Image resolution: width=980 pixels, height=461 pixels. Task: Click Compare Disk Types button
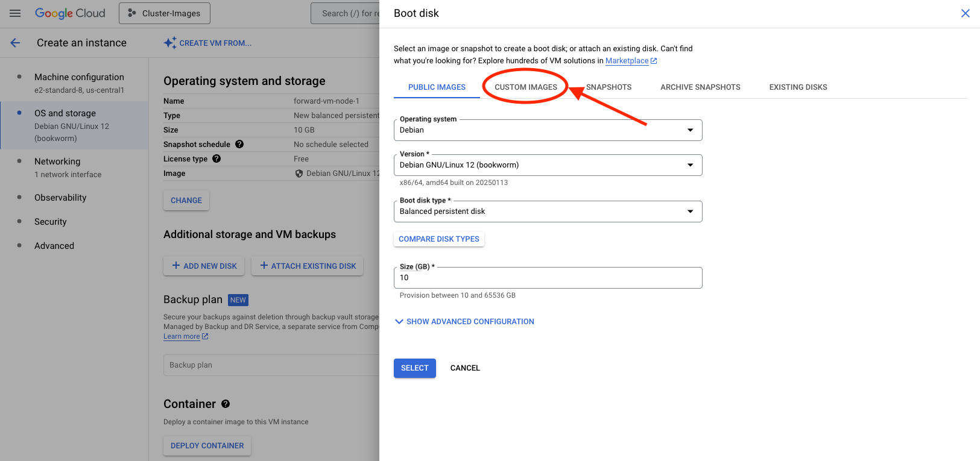coord(439,239)
